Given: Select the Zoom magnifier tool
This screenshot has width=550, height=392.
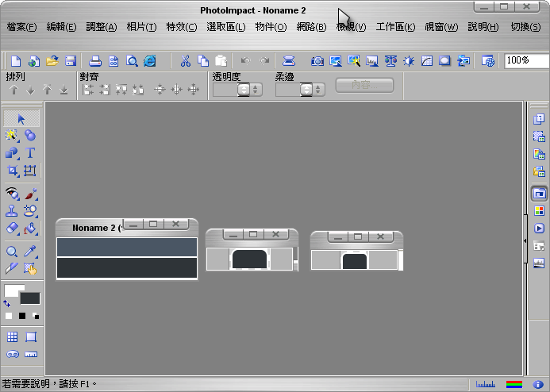Looking at the screenshot, I should pyautogui.click(x=12, y=251).
